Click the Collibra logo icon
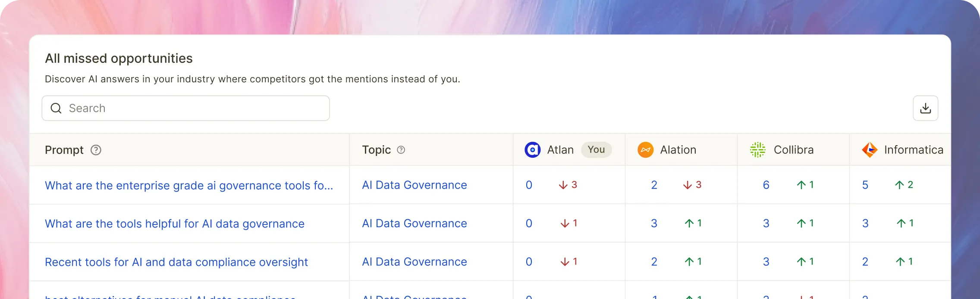 (x=757, y=150)
